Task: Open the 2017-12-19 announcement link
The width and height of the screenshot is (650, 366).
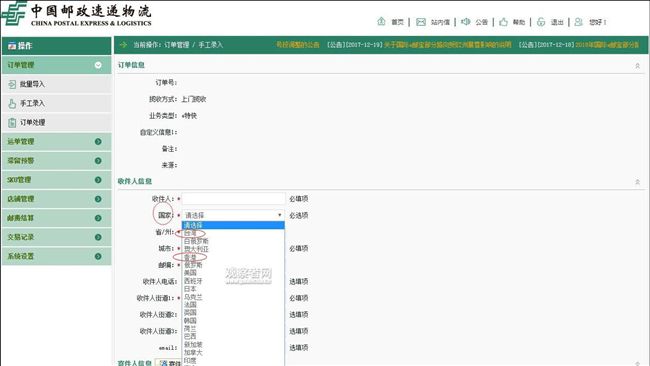Action: [x=419, y=45]
